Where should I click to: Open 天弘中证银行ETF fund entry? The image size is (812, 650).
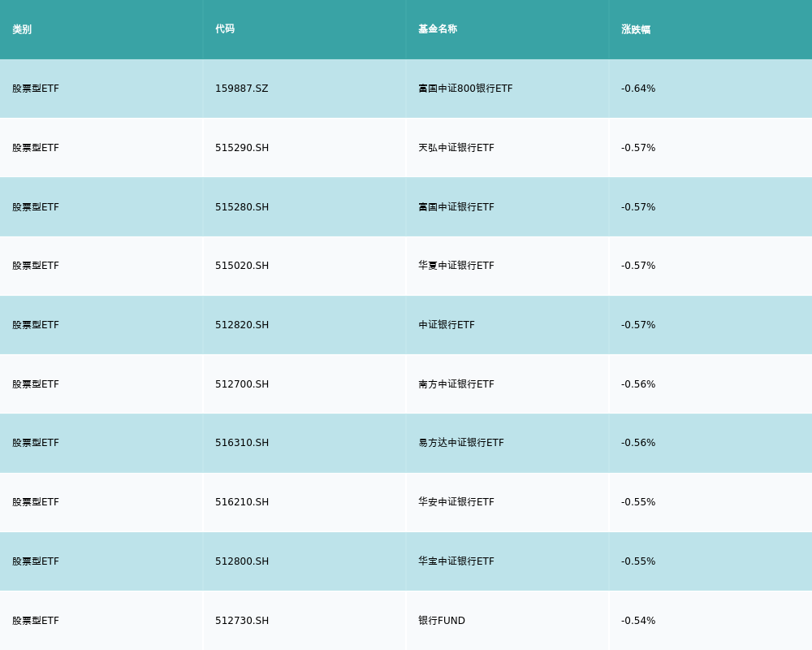click(456, 148)
